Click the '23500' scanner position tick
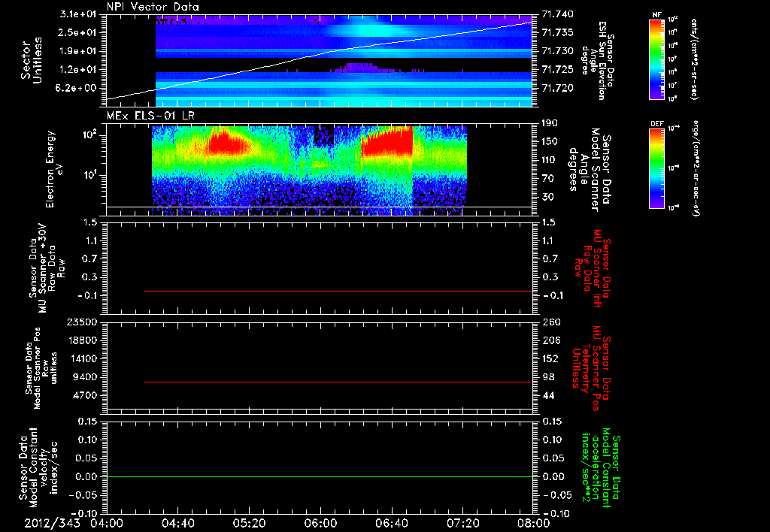This screenshot has height=532, width=770. (81, 322)
